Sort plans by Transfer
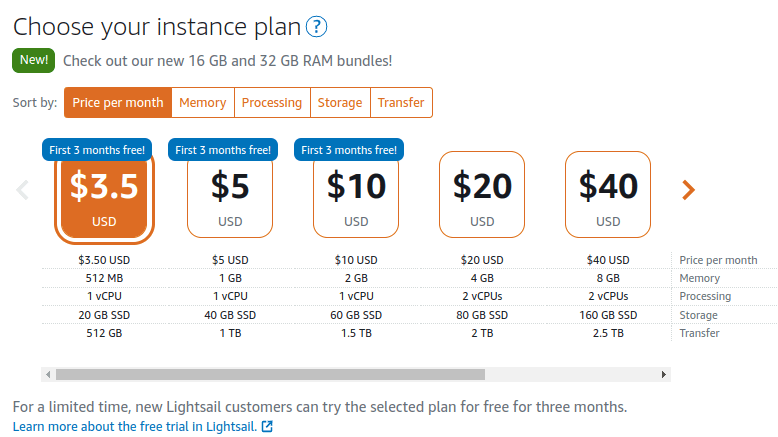 (x=401, y=103)
